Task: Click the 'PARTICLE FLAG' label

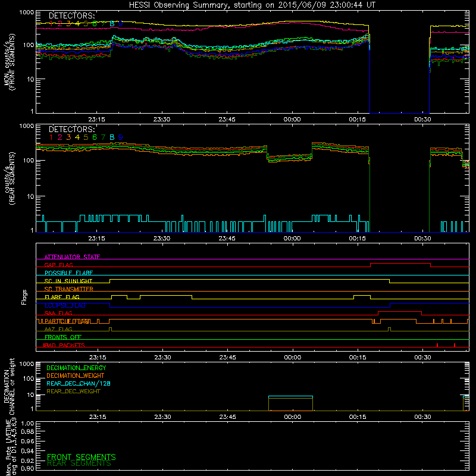Action: [67, 321]
